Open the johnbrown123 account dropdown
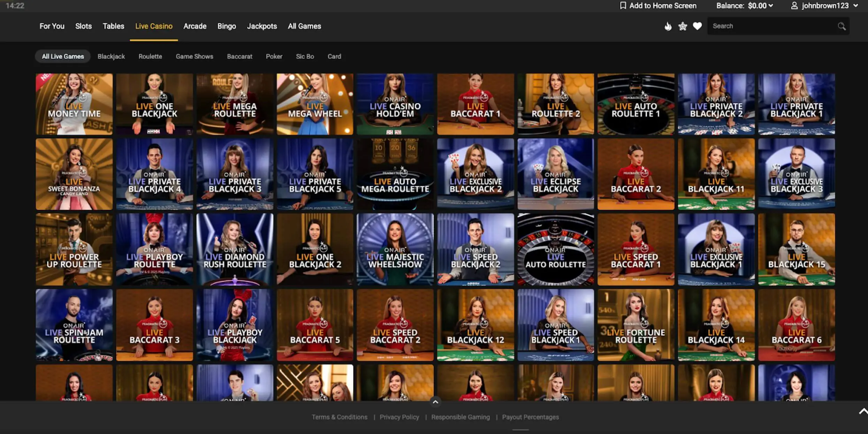 855,6
